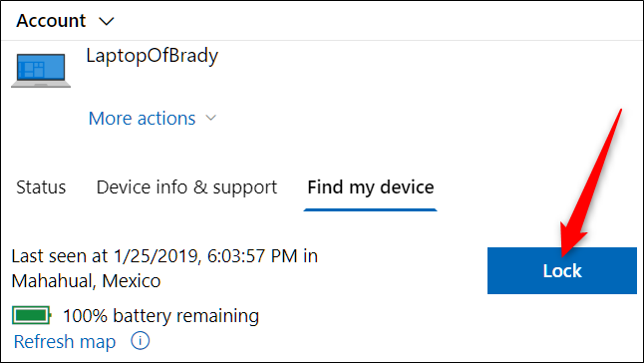Click the 6:03:57 PM timestamp
The height and width of the screenshot is (363, 644).
[x=252, y=256]
